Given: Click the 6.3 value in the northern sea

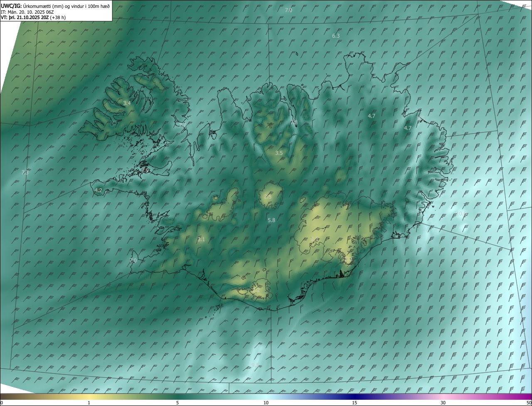Looking at the screenshot, I should tap(336, 36).
